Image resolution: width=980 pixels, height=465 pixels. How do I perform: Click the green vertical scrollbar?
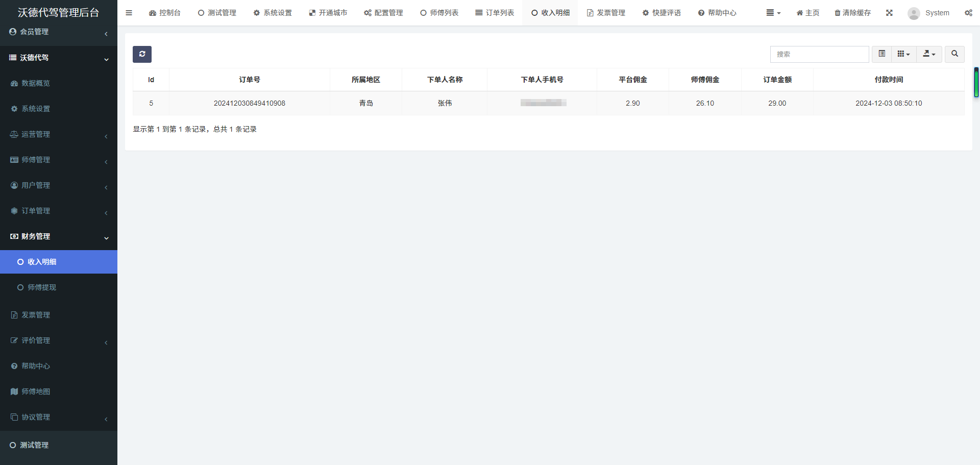tap(976, 82)
